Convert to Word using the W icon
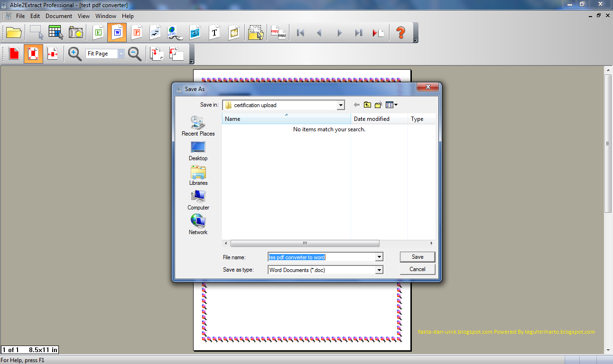This screenshot has width=613, height=364. 117,32
